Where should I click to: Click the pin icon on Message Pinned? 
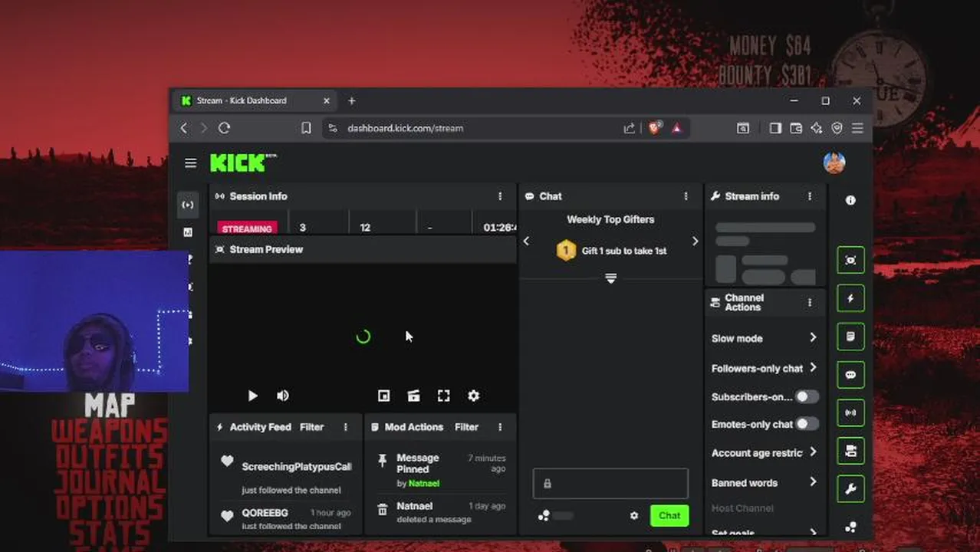click(x=382, y=460)
